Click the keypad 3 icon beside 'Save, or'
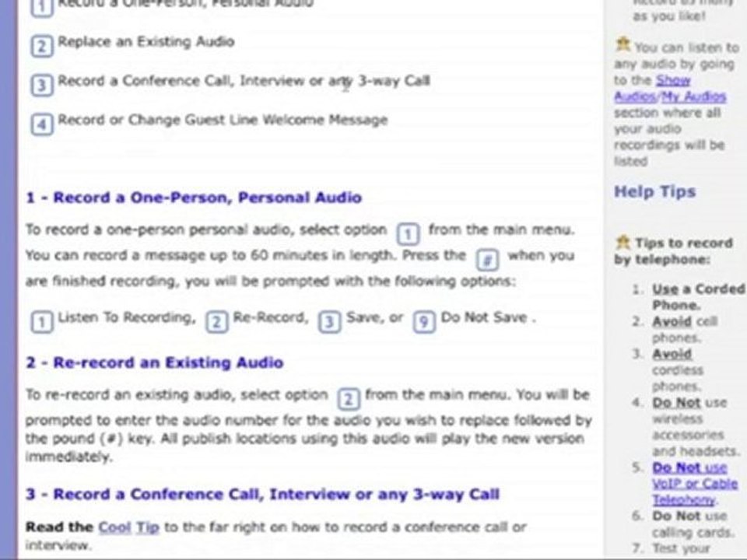The height and width of the screenshot is (560, 747). pyautogui.click(x=330, y=322)
